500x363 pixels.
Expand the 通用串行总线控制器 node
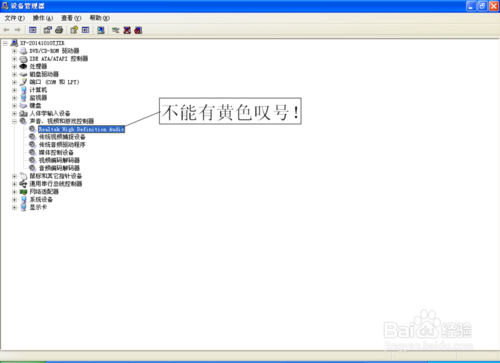[x=14, y=184]
